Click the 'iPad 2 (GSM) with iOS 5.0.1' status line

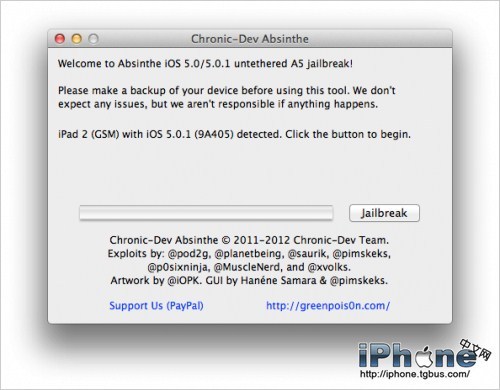click(x=234, y=134)
